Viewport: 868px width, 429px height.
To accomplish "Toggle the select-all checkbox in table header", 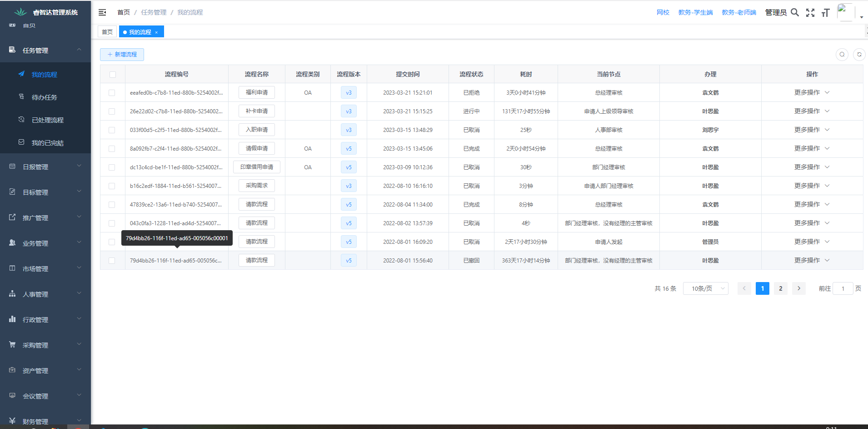I will coord(113,75).
